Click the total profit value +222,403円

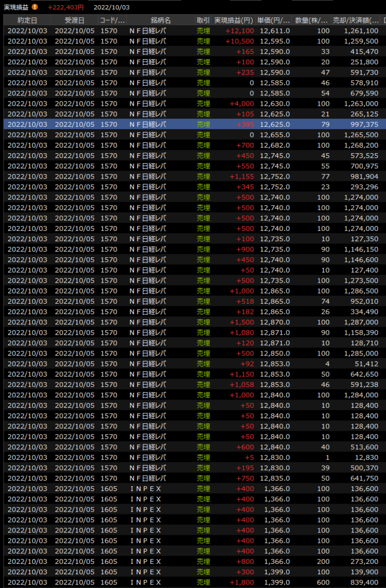[x=66, y=7]
